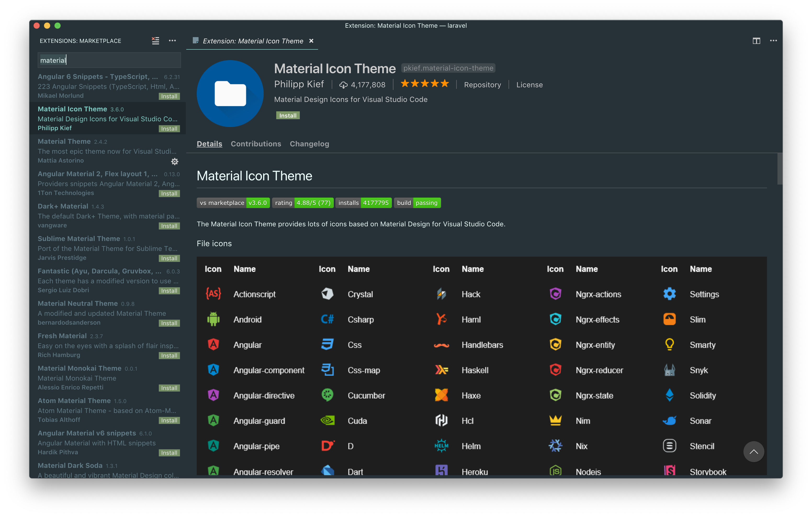This screenshot has height=517, width=812.
Task: Open the Repository link
Action: tap(482, 85)
